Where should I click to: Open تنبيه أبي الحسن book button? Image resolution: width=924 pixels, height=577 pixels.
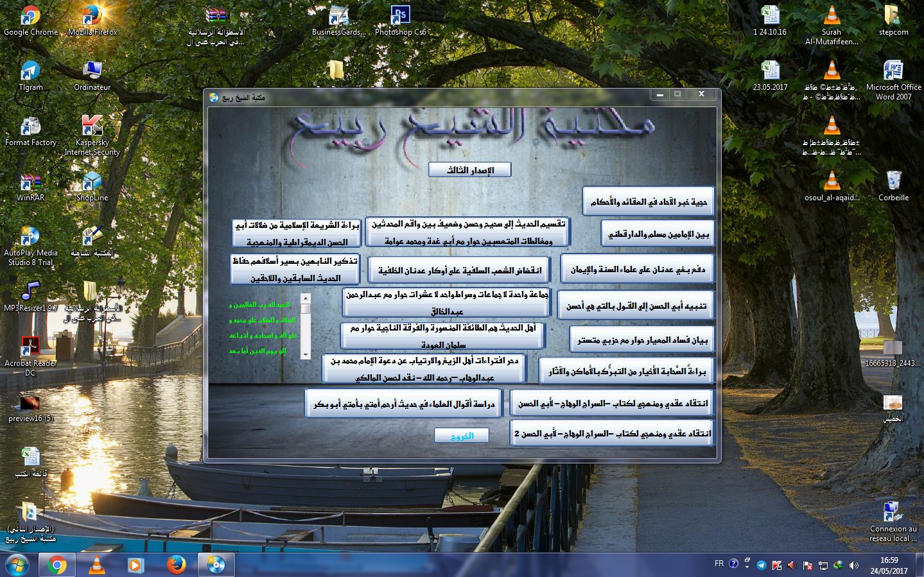pyautogui.click(x=636, y=306)
